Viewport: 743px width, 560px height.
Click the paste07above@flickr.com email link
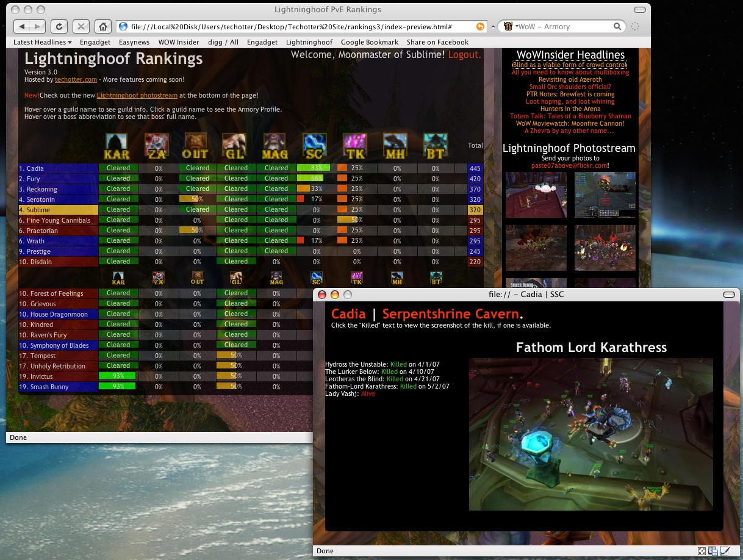pos(569,165)
